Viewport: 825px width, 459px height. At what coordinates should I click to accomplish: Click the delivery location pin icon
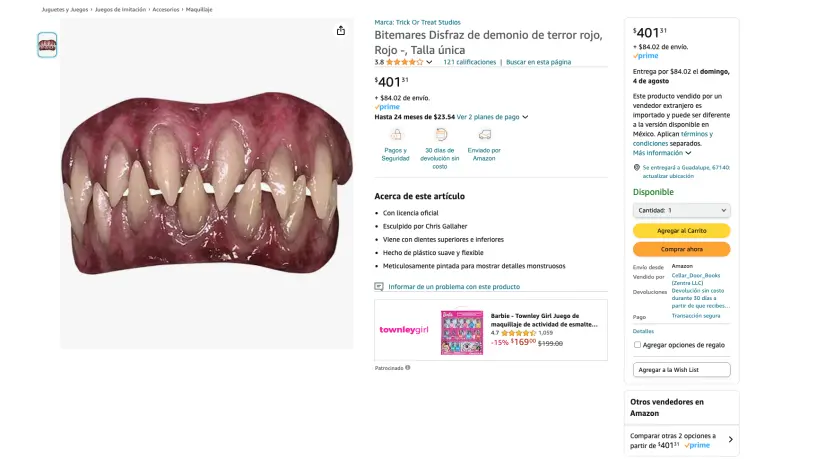(637, 167)
